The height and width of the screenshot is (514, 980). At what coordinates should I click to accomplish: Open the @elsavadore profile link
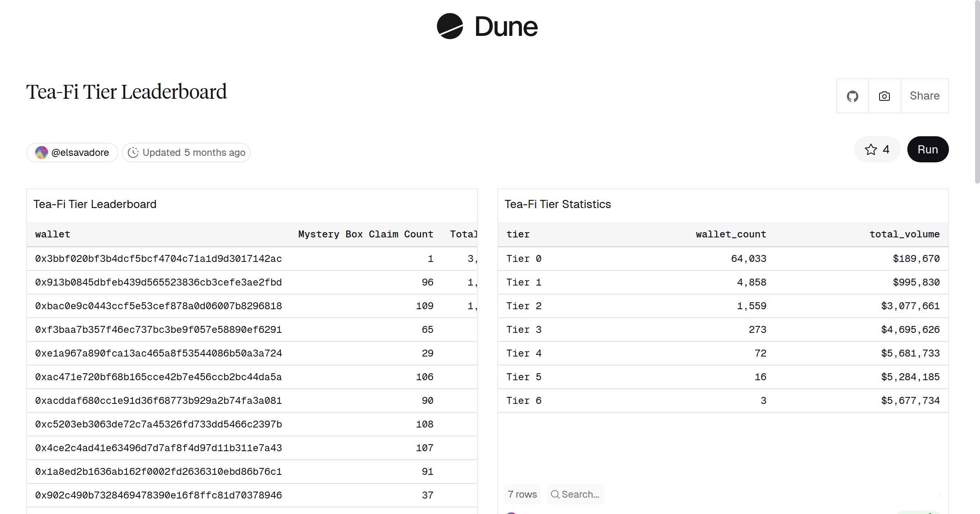pos(80,153)
